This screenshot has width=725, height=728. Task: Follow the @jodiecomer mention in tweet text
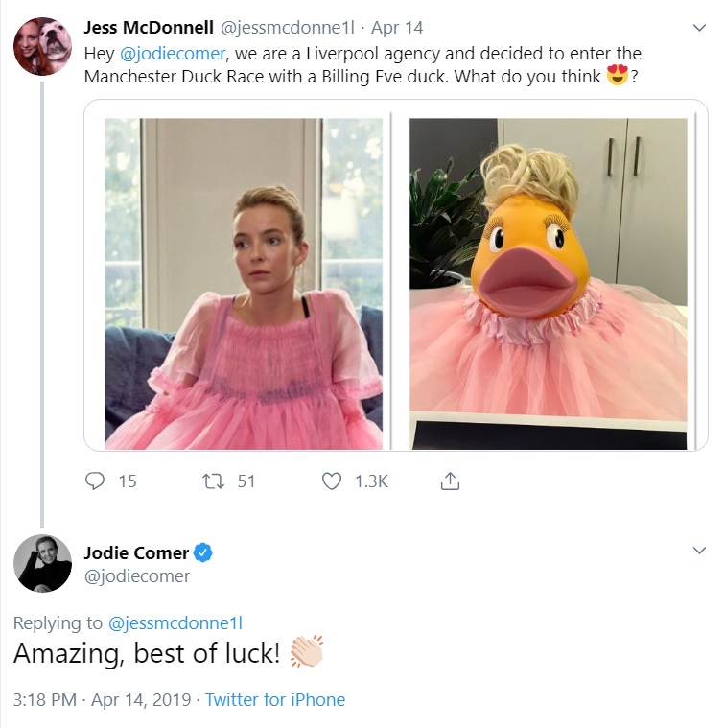173,54
